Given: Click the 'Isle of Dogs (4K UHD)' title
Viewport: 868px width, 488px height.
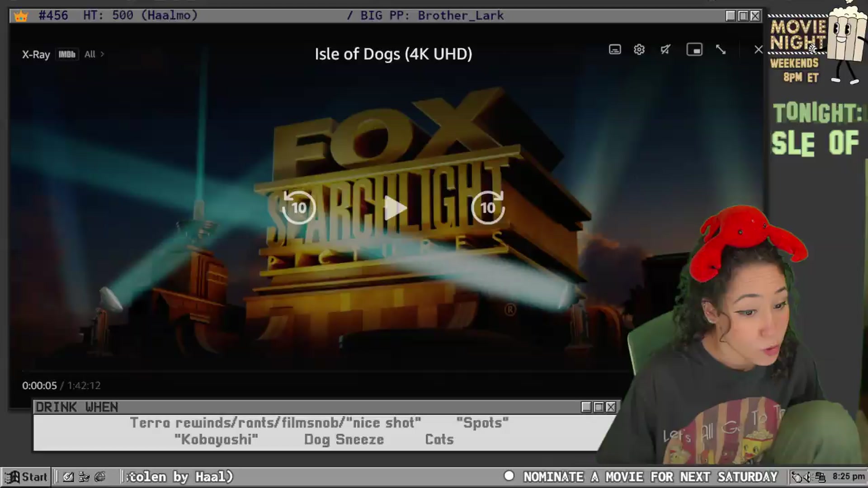Looking at the screenshot, I should coord(393,54).
